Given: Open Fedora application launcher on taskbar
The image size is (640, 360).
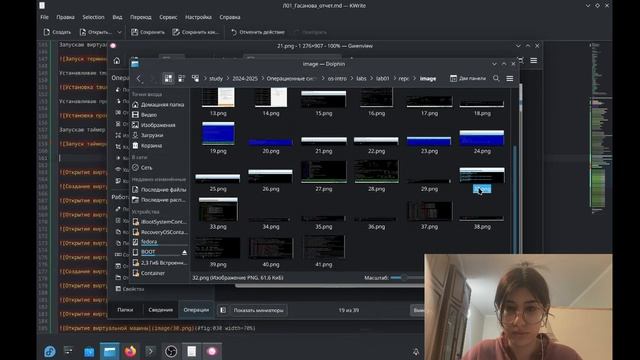Looking at the screenshot, I should click(49, 351).
